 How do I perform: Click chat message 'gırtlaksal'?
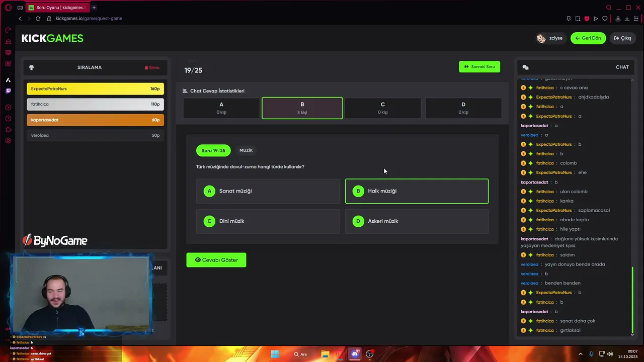pos(570,330)
